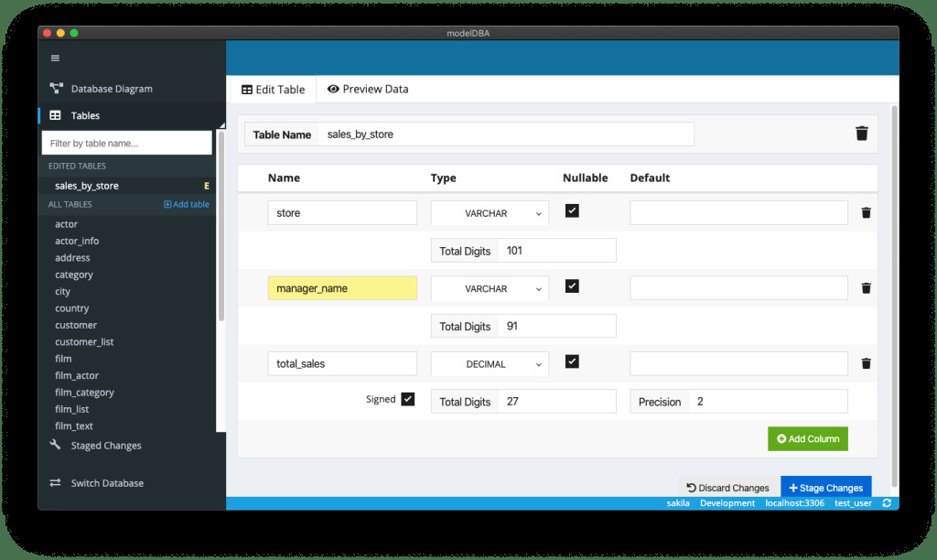
Task: Click the Add Column button
Action: pyautogui.click(x=807, y=438)
